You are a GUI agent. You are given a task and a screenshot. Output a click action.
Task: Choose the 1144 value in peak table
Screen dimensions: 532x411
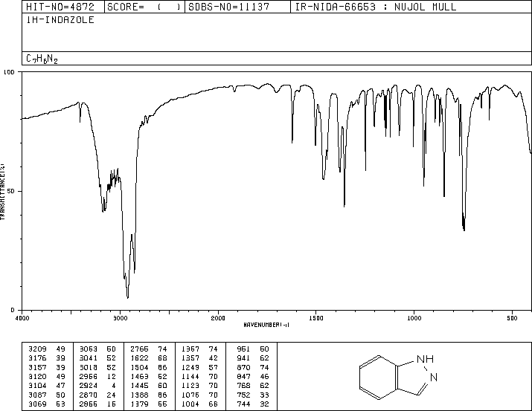pos(190,376)
